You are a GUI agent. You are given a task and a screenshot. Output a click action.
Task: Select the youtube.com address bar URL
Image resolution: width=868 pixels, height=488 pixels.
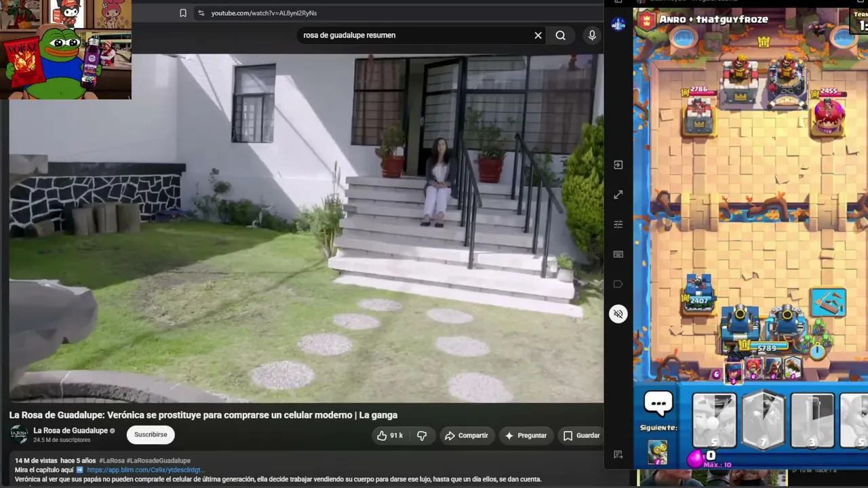(264, 13)
